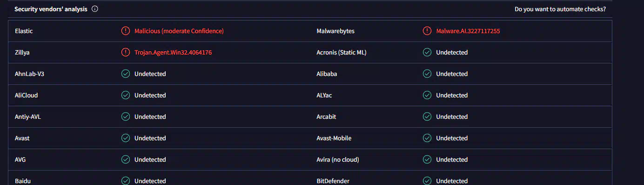Click the info icon beside Security vendors' analysis

(x=95, y=9)
